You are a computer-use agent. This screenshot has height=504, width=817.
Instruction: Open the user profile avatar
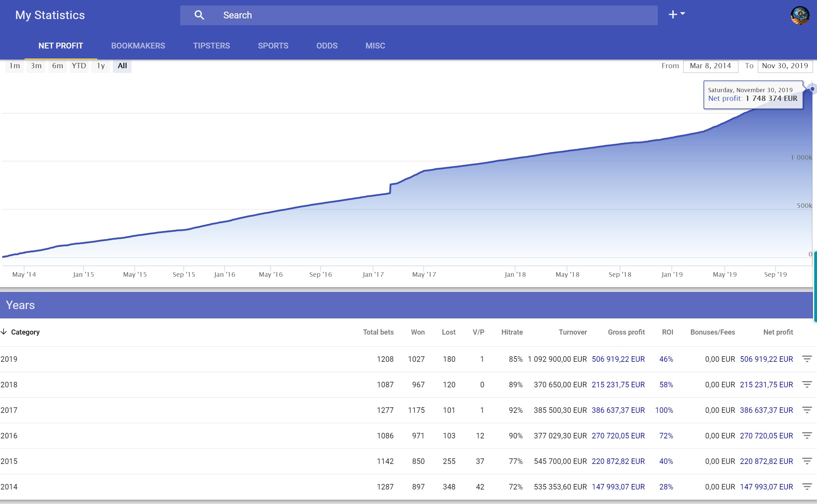pos(800,15)
